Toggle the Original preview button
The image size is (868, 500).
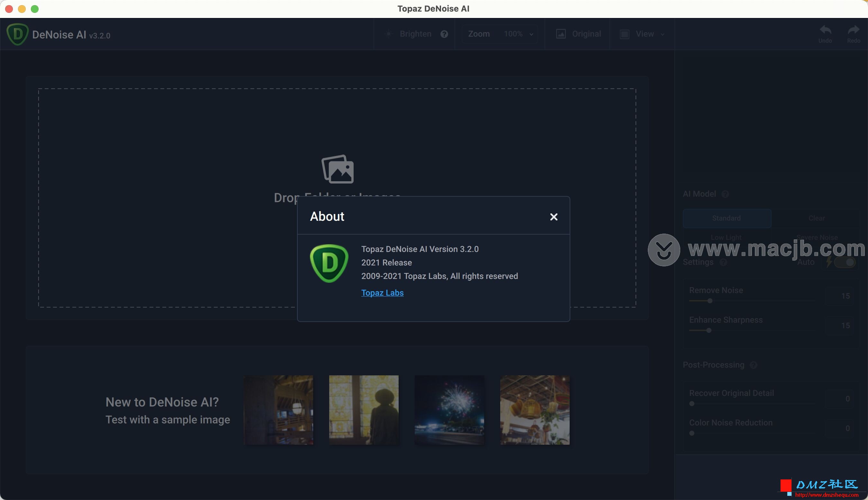coord(578,34)
